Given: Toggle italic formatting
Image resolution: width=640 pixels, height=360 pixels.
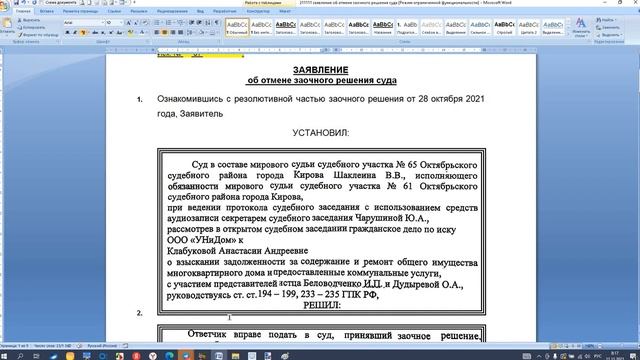Looking at the screenshot, I should [75, 32].
